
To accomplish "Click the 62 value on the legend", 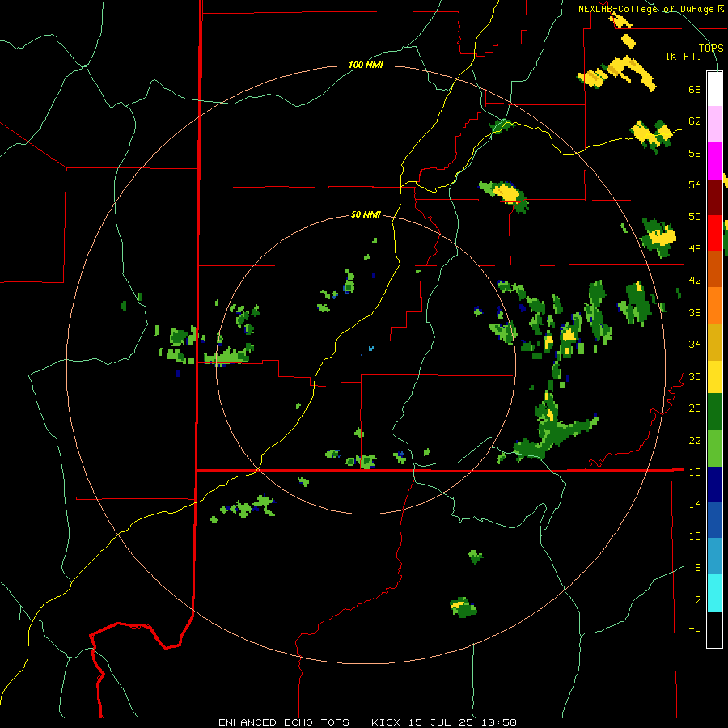I will pos(695,121).
